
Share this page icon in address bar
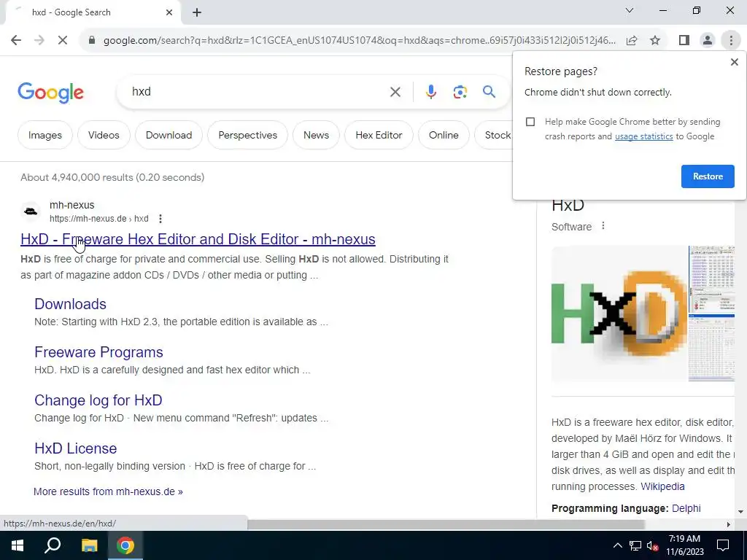[632, 41]
